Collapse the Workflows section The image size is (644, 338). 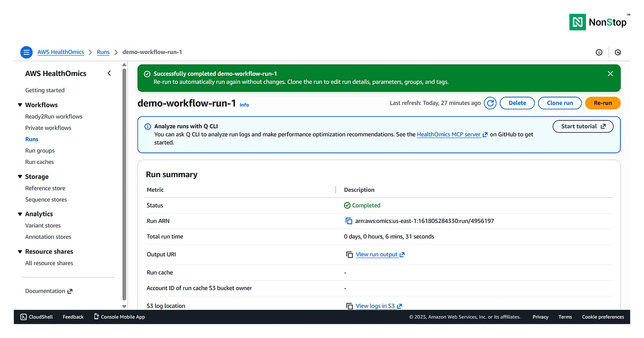20,105
